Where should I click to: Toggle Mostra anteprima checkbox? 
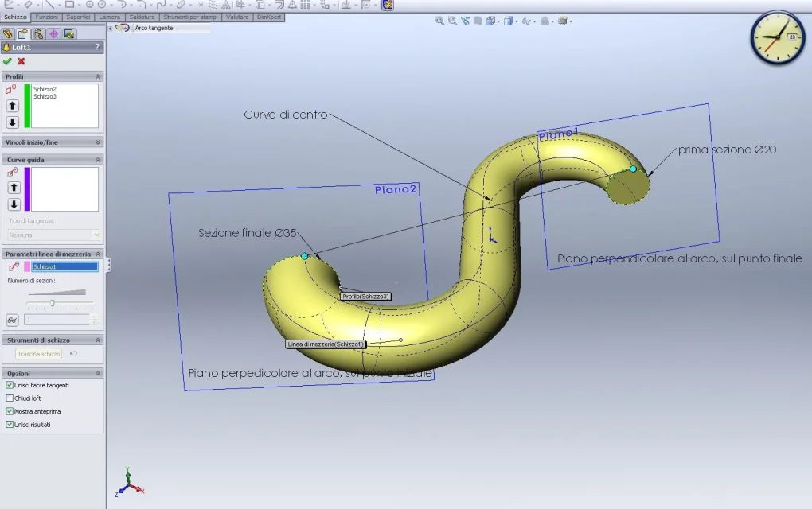click(x=10, y=411)
